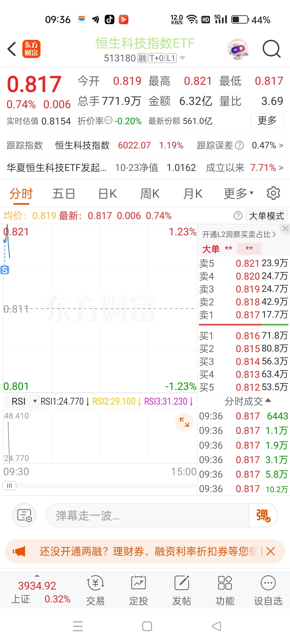Tap the battery 44% indicator
The height and width of the screenshot is (644, 290).
click(x=251, y=20)
